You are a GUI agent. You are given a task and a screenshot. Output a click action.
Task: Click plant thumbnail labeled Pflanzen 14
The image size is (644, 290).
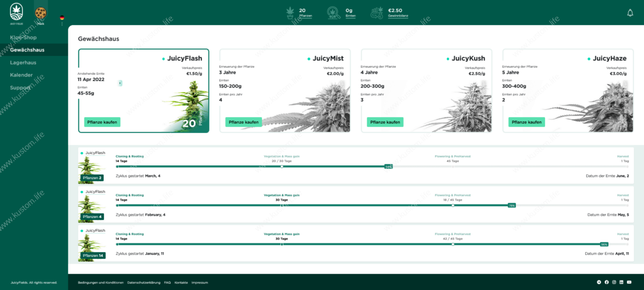[91, 247]
